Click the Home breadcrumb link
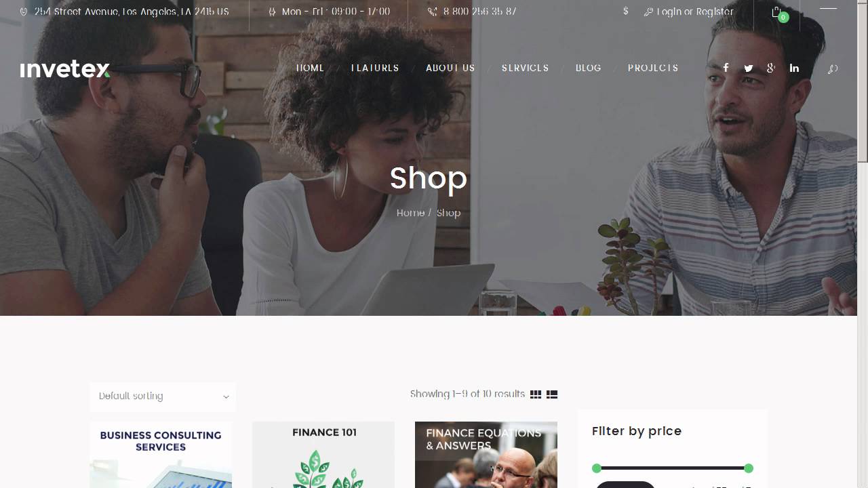The image size is (868, 488). (410, 213)
